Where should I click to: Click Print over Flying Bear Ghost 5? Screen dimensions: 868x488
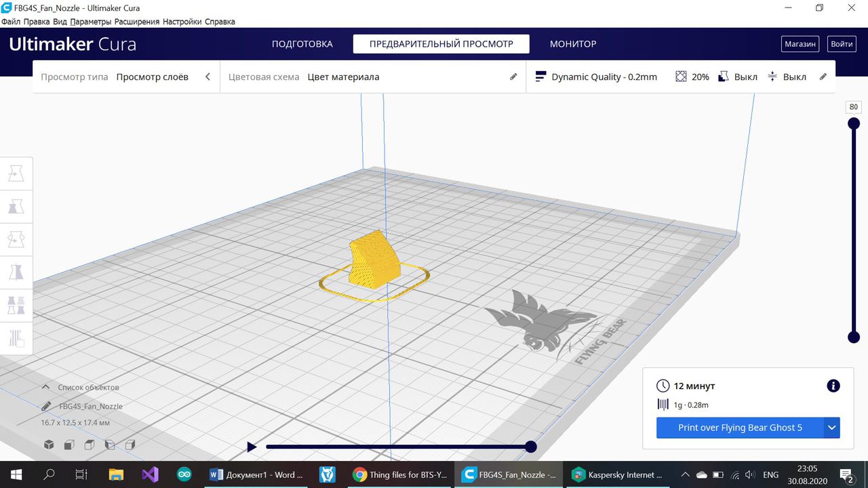coord(740,428)
